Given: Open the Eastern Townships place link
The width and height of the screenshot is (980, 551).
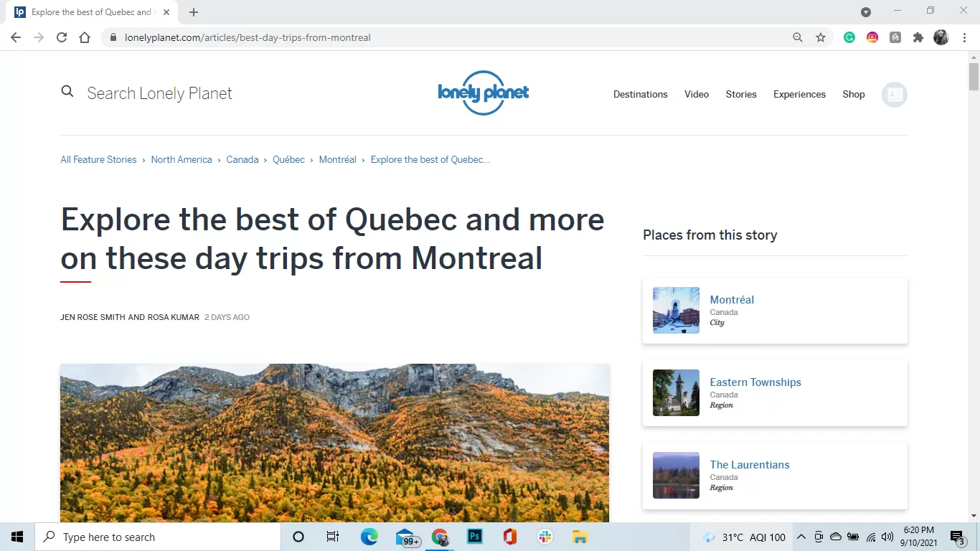Looking at the screenshot, I should point(755,382).
